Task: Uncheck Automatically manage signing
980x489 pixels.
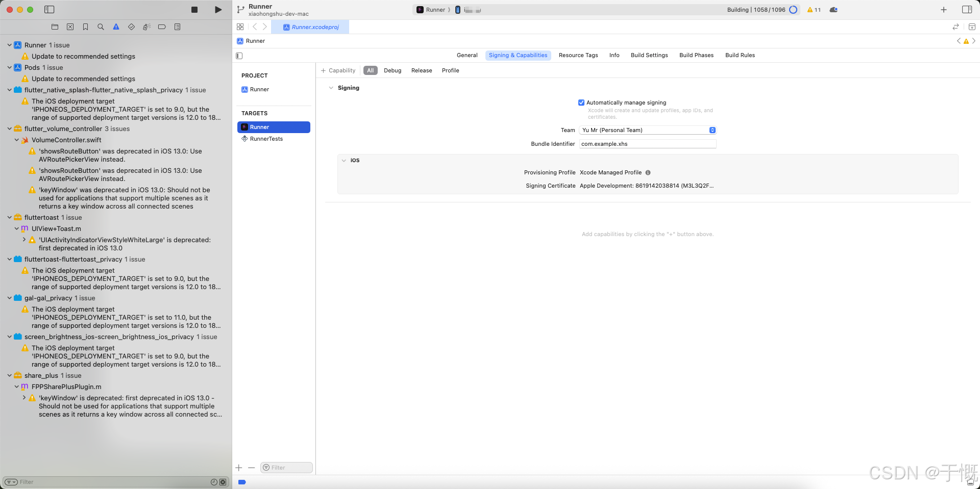Action: [x=581, y=102]
